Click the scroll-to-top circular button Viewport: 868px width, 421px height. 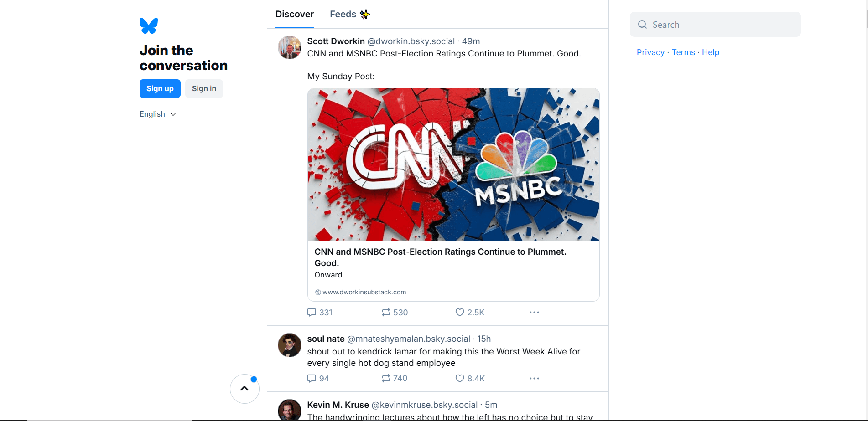[244, 389]
